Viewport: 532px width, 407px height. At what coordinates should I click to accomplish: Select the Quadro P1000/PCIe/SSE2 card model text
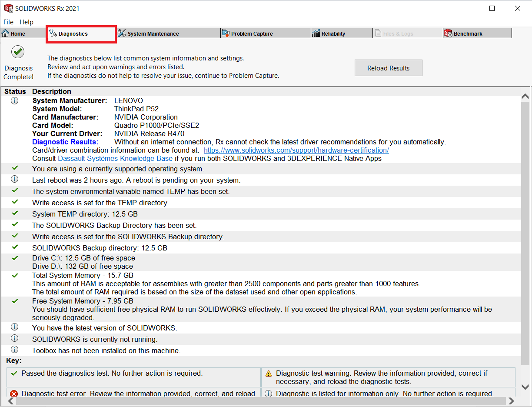[156, 125]
